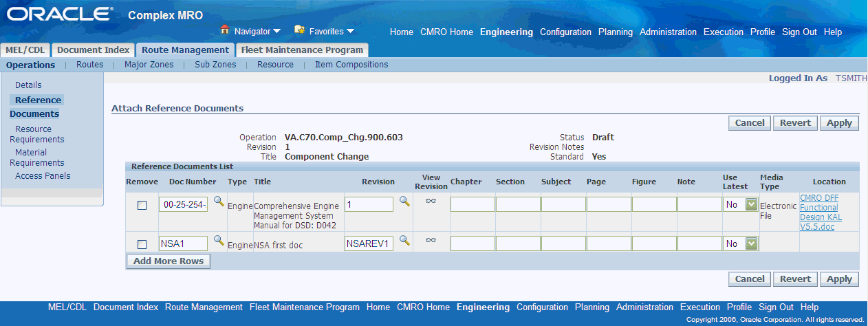Open the Sub Zones subtab
This screenshot has height=326, width=868.
tap(215, 65)
